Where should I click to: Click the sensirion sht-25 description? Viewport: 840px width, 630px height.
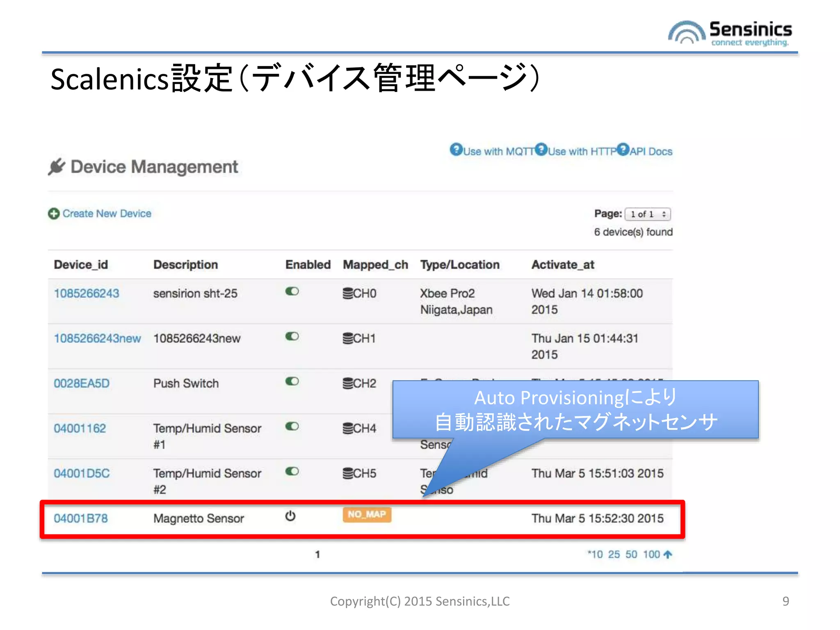[x=195, y=293]
